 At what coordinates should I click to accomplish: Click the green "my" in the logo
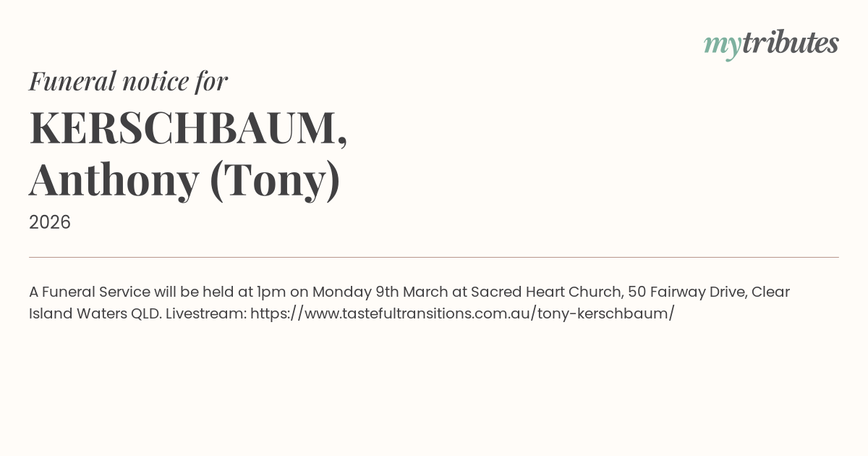(x=722, y=45)
